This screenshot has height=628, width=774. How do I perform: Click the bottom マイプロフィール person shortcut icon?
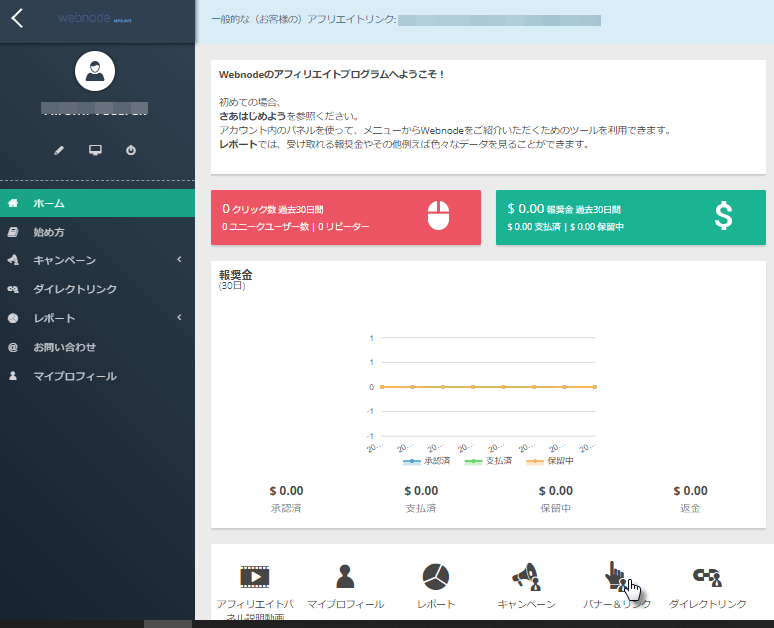pyautogui.click(x=345, y=576)
